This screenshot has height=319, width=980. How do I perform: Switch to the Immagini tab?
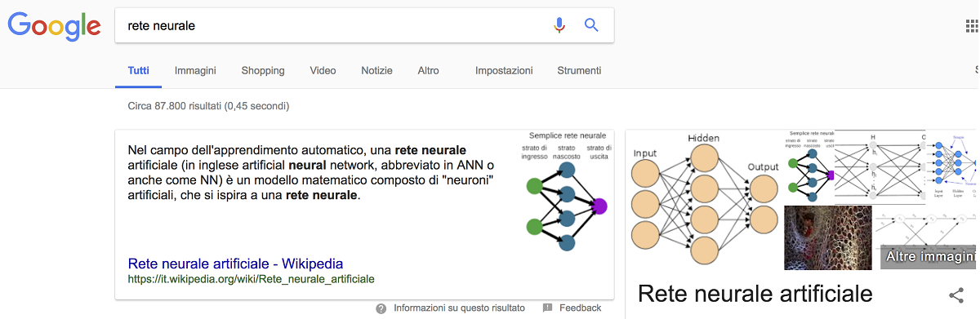point(195,71)
